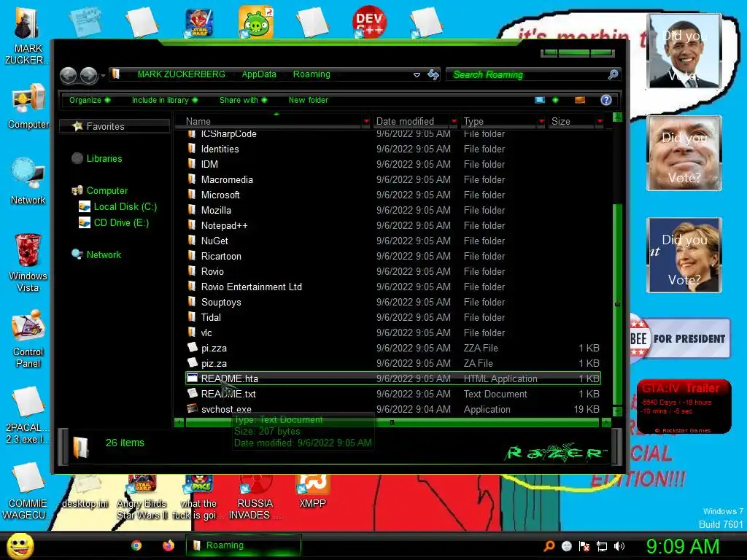Open the Type column filter dropdown
Screen dimensions: 747x560
(x=542, y=122)
